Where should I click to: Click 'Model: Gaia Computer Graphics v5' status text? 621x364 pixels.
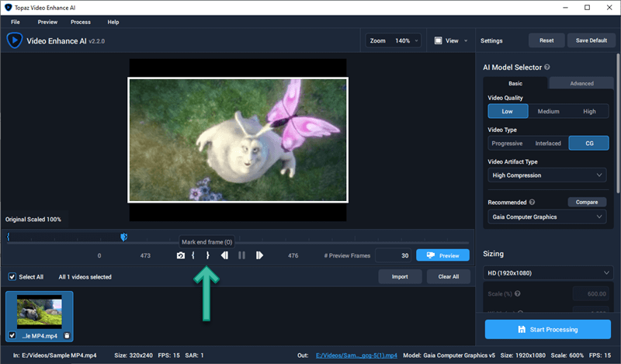click(x=449, y=355)
